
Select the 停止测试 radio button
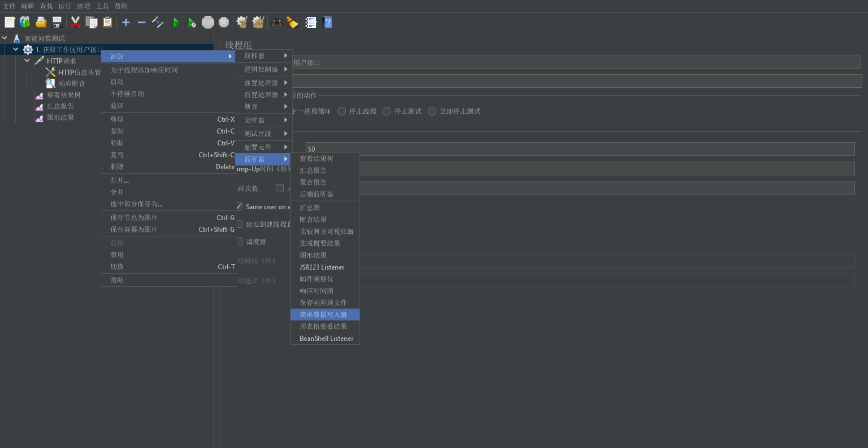coord(387,111)
